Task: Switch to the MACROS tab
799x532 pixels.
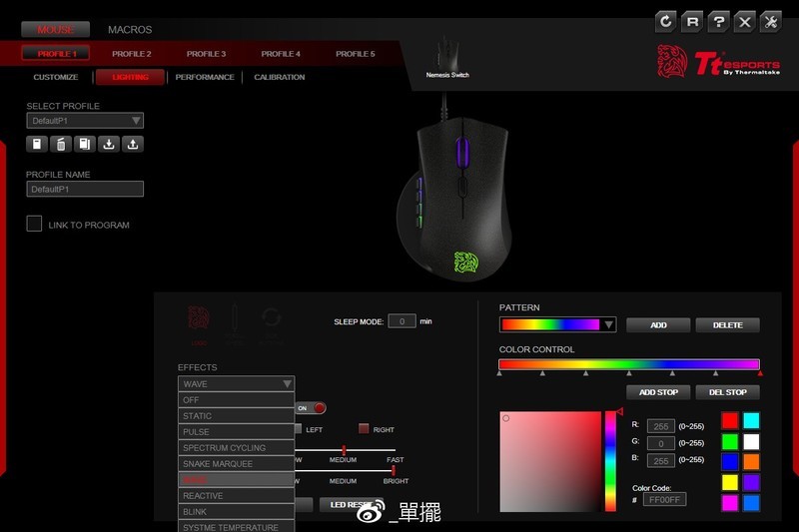Action: tap(130, 30)
